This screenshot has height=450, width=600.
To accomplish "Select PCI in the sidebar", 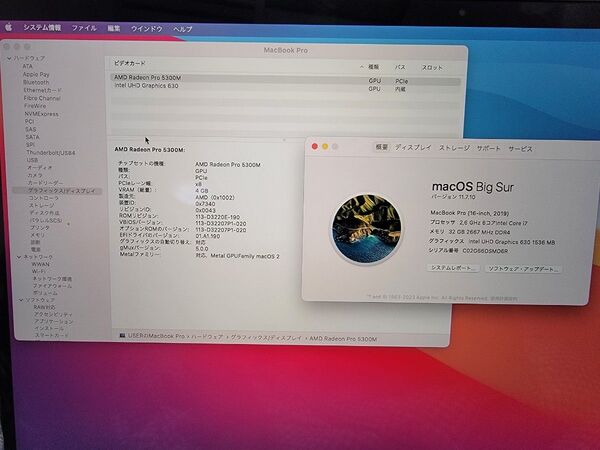I will (x=29, y=121).
